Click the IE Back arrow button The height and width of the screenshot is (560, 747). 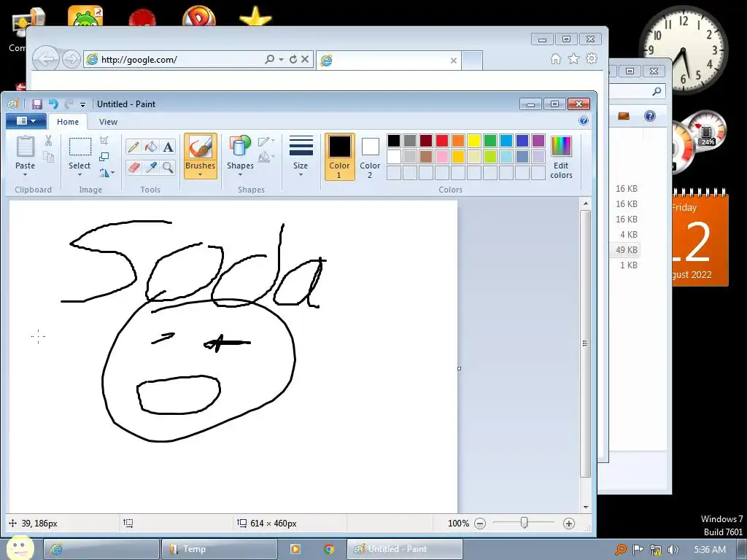point(46,59)
